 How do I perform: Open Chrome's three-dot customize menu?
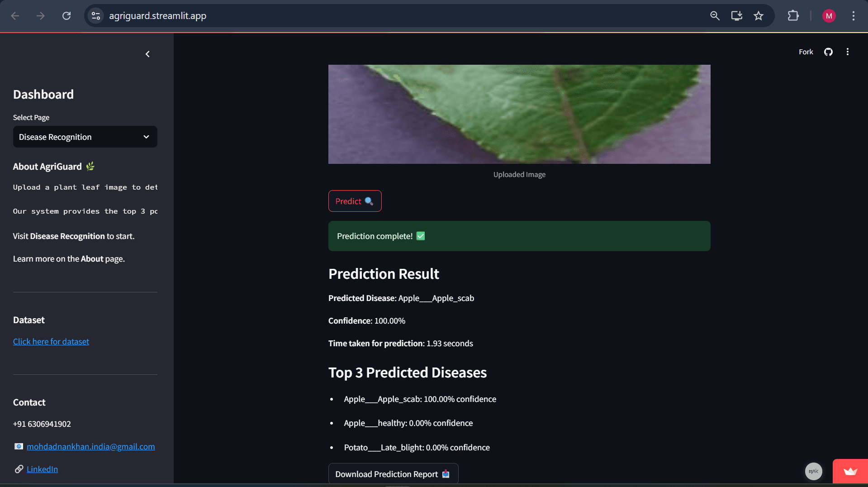click(x=853, y=15)
